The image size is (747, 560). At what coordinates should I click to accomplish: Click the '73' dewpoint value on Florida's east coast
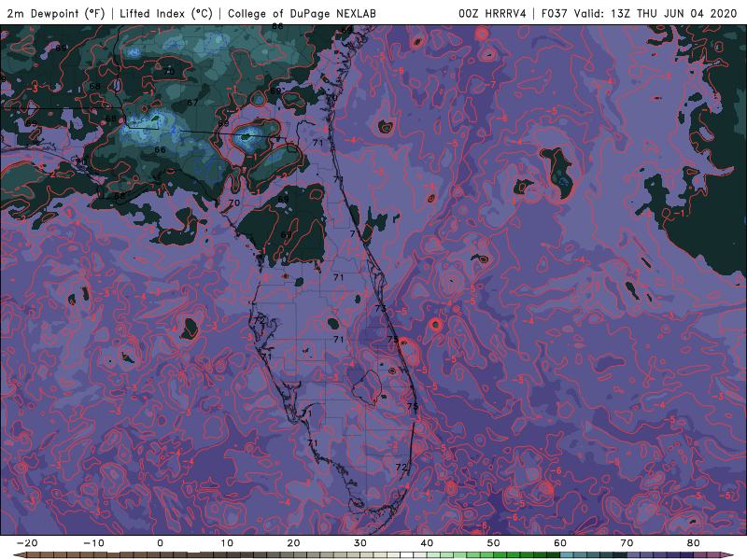380,308
